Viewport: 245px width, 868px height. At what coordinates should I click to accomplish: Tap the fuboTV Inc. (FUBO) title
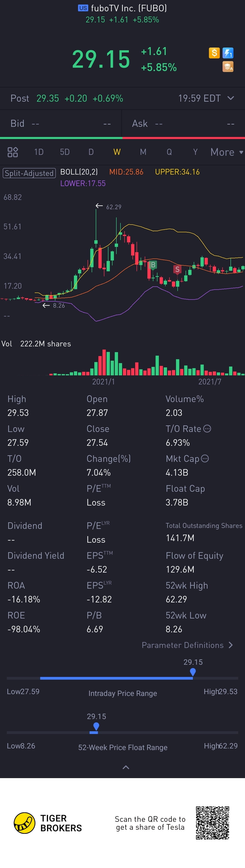click(x=129, y=8)
